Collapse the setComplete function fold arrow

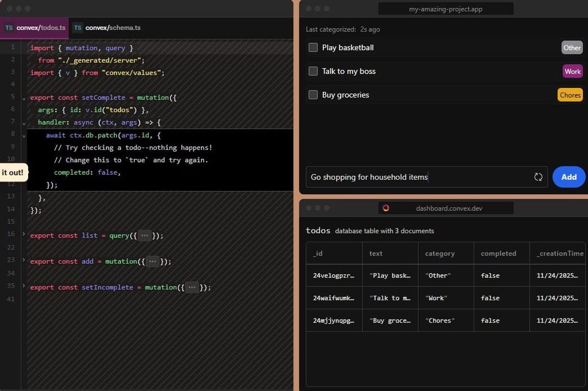pyautogui.click(x=24, y=98)
